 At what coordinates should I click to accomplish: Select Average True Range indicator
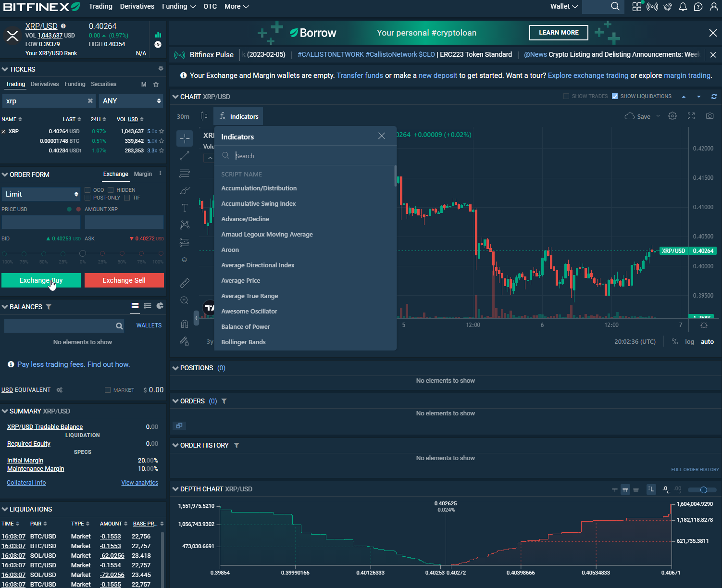[249, 296]
